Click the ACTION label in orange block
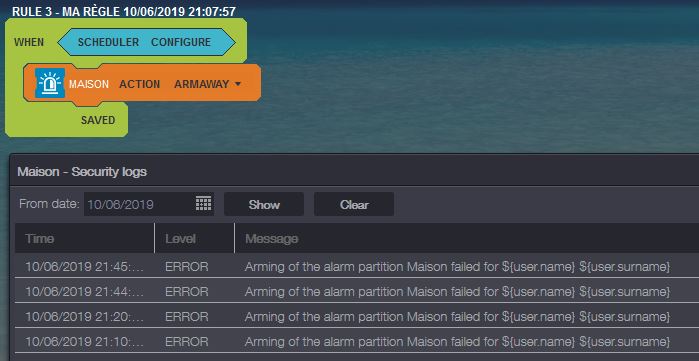The image size is (699, 361). (140, 84)
